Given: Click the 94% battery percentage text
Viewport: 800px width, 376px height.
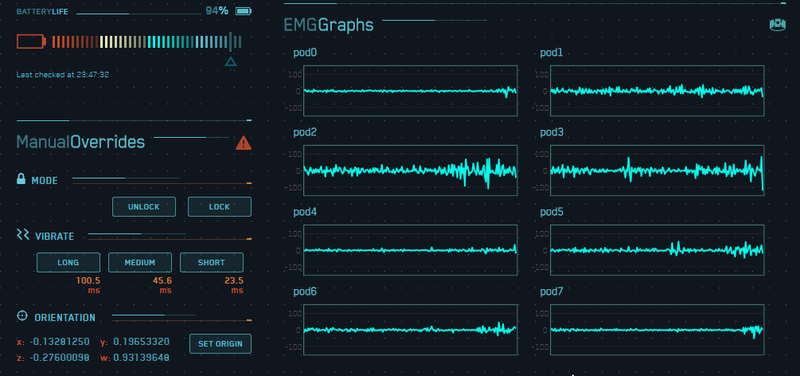Looking at the screenshot, I should (217, 10).
